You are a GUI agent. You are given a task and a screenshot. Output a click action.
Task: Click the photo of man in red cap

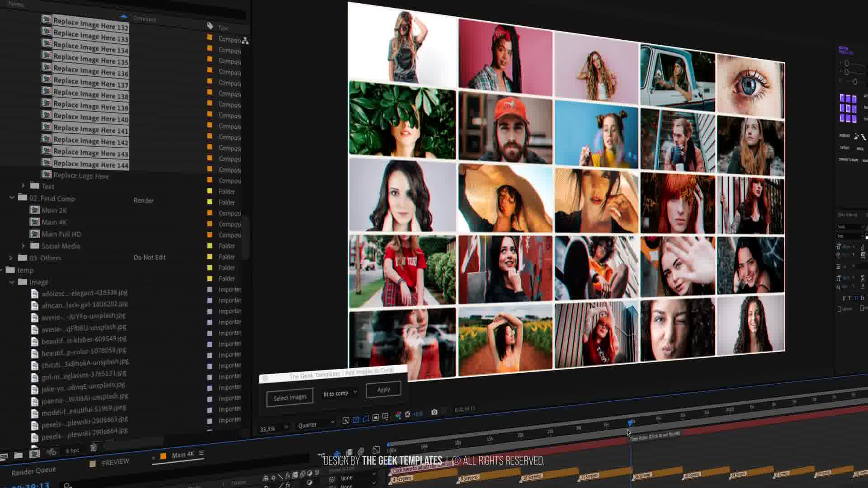[x=505, y=127]
